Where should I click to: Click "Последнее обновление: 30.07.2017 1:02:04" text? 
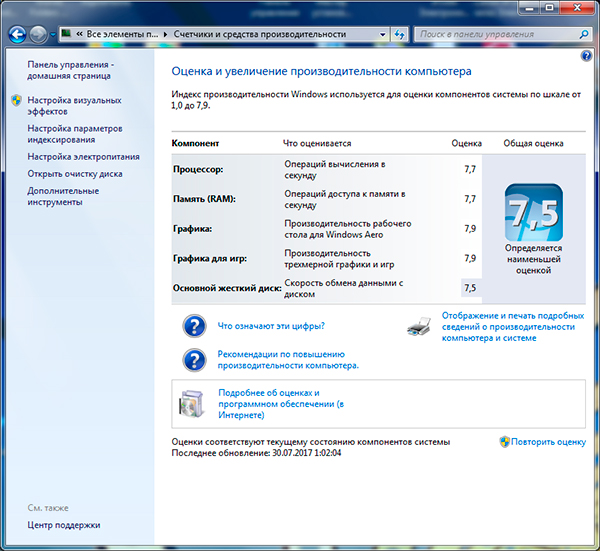tap(256, 453)
